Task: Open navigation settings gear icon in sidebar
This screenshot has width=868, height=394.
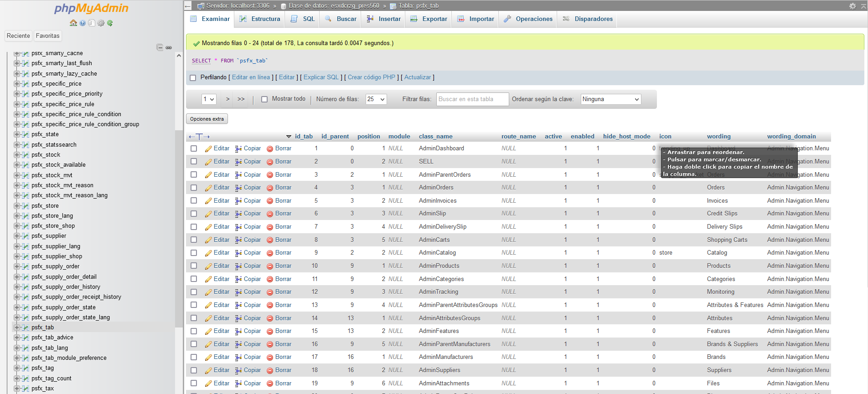Action: click(101, 23)
